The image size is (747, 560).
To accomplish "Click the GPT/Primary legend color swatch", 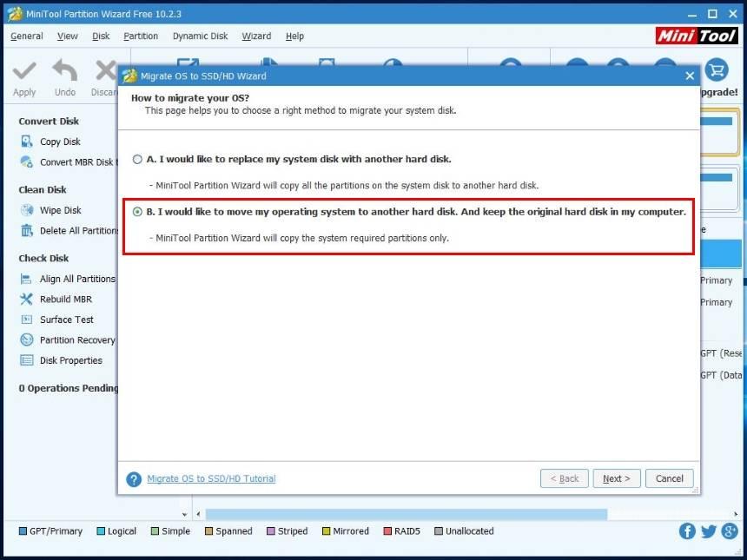I will (x=23, y=531).
